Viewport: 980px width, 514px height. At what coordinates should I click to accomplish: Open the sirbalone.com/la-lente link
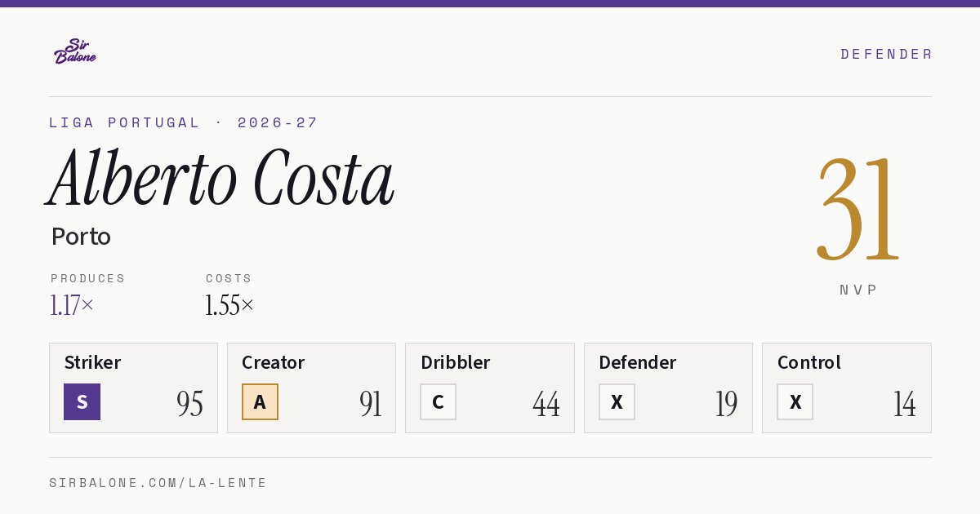click(x=158, y=483)
